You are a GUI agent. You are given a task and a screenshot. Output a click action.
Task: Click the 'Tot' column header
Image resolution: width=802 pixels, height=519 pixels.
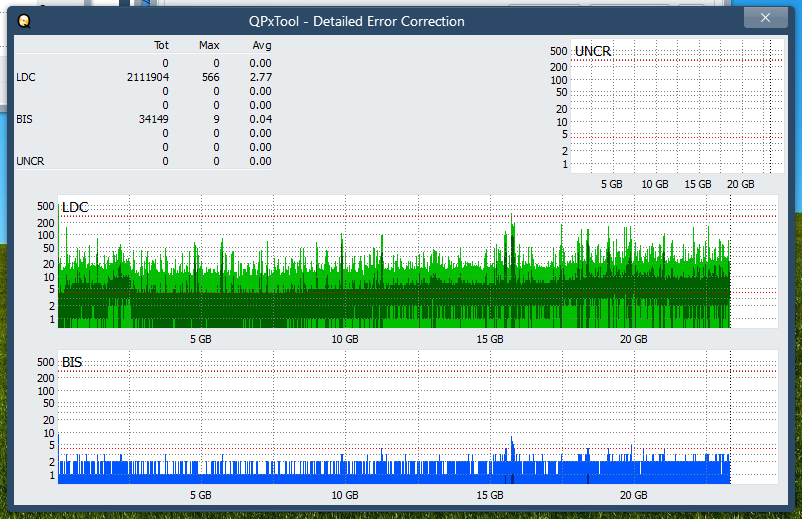point(161,45)
